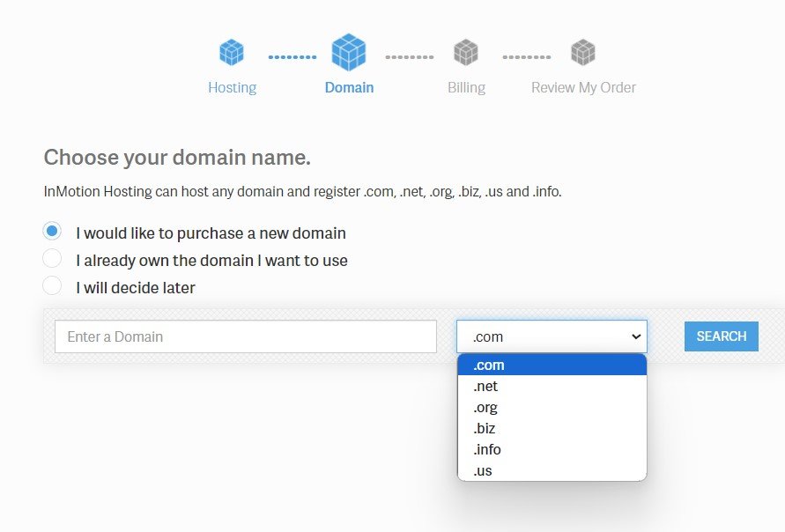
Task: Collapse the .com extension dropdown box
Action: [552, 336]
